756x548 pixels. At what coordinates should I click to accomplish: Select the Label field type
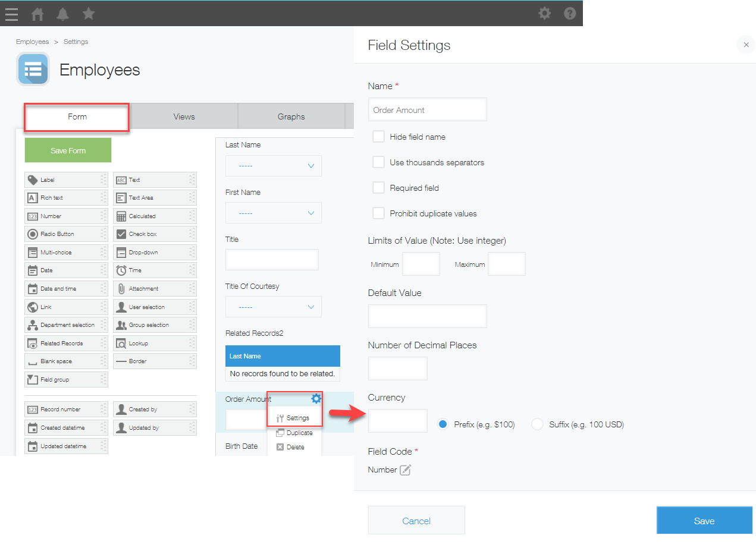(66, 180)
